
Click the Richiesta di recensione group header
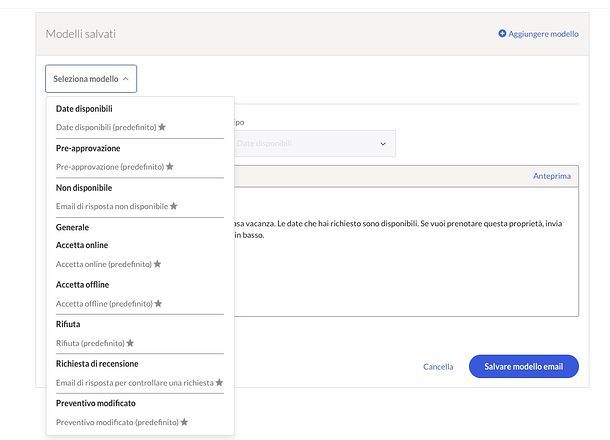(x=97, y=364)
